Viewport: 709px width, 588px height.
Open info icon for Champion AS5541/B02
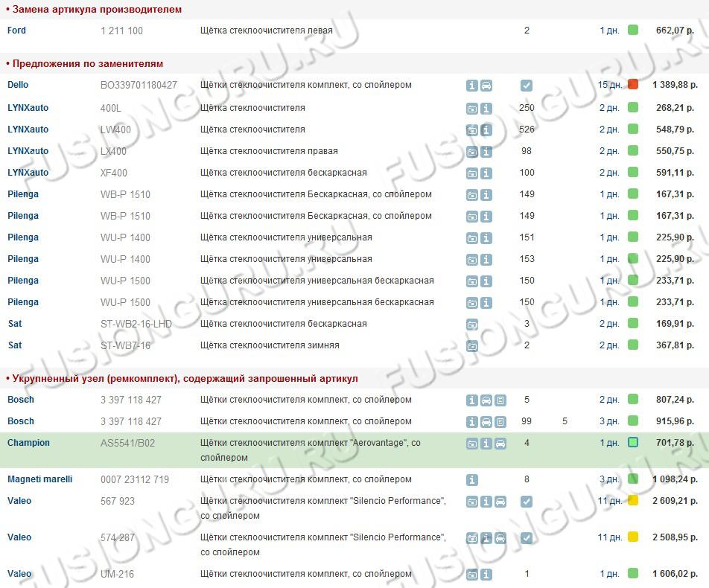click(486, 444)
